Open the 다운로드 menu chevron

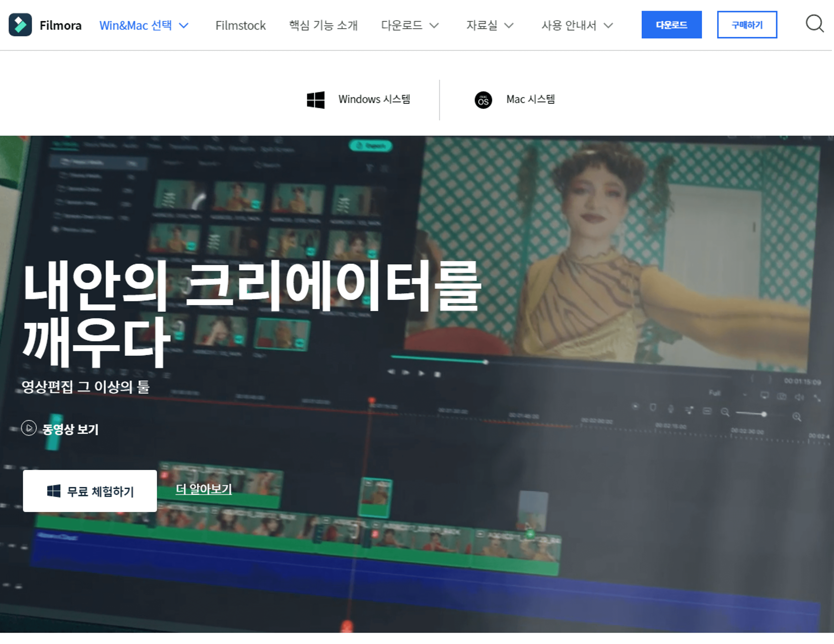click(434, 26)
